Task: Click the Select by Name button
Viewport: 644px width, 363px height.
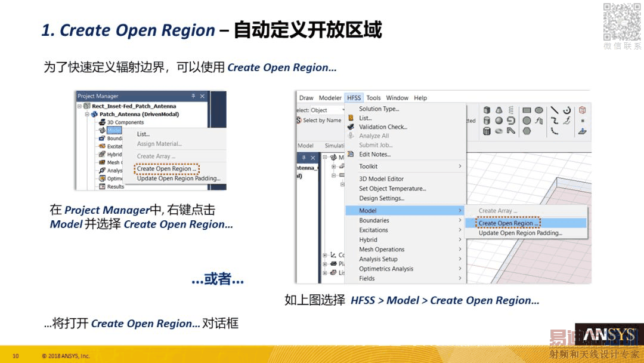Action: [x=319, y=120]
